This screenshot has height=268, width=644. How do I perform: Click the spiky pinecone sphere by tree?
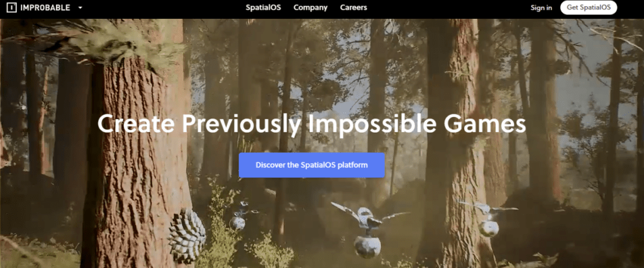187,235
